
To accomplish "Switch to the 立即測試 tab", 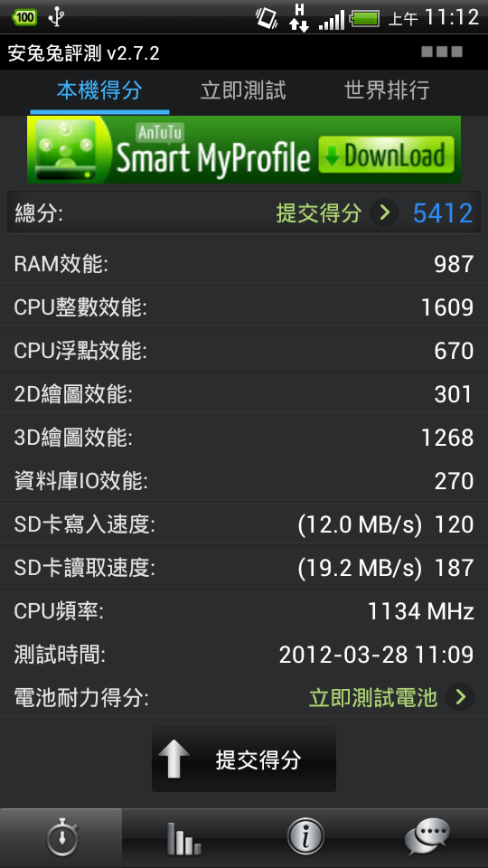I will point(243,90).
